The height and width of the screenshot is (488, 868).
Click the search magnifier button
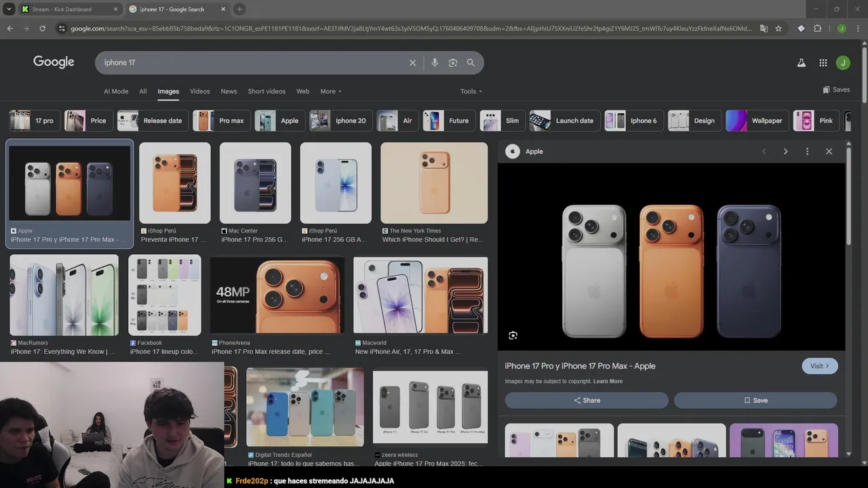coord(471,62)
